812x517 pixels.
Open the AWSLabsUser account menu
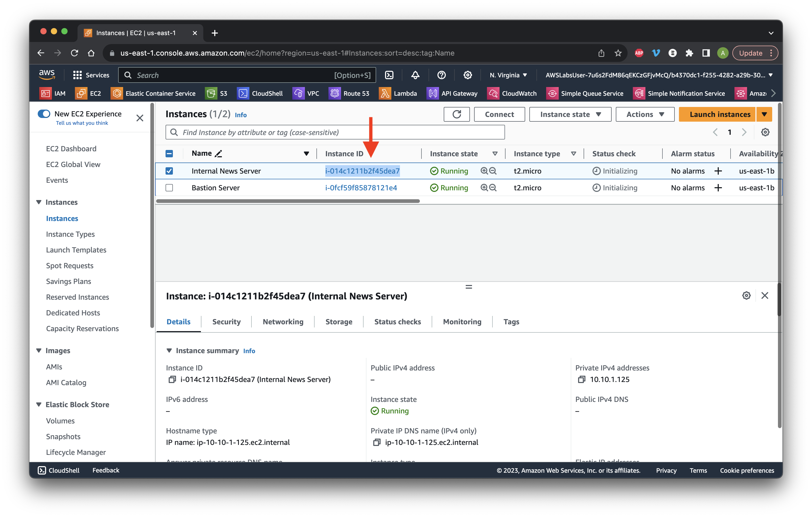(659, 75)
